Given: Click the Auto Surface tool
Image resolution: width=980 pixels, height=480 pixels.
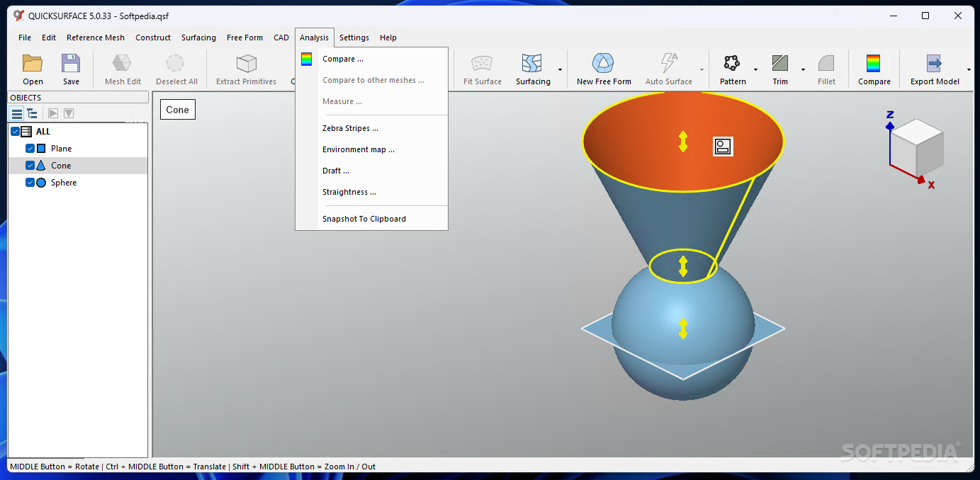Looking at the screenshot, I should (x=668, y=69).
